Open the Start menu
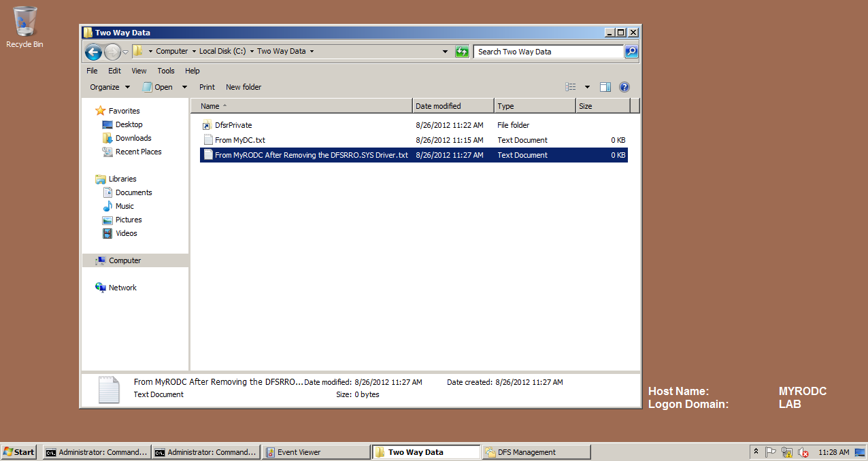This screenshot has height=461, width=868. 19,452
